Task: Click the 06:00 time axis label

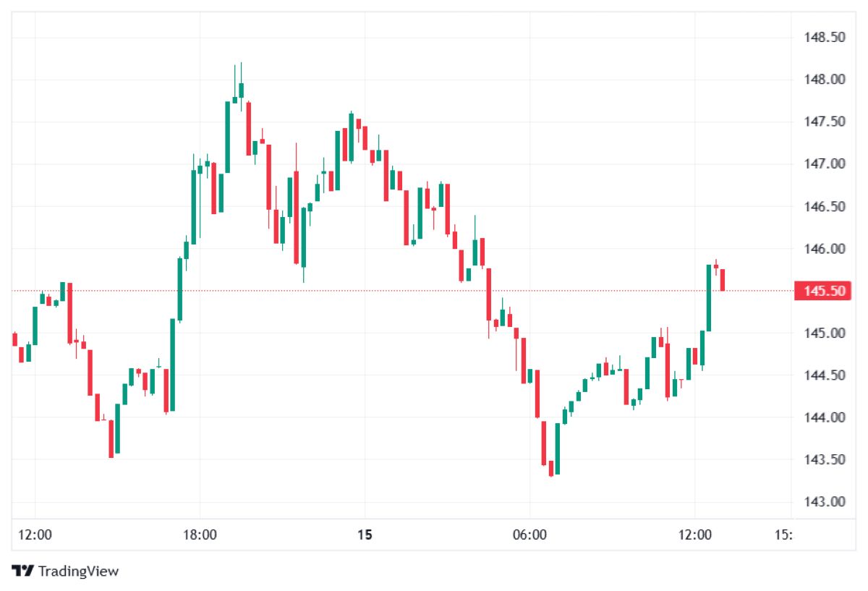Action: (529, 535)
